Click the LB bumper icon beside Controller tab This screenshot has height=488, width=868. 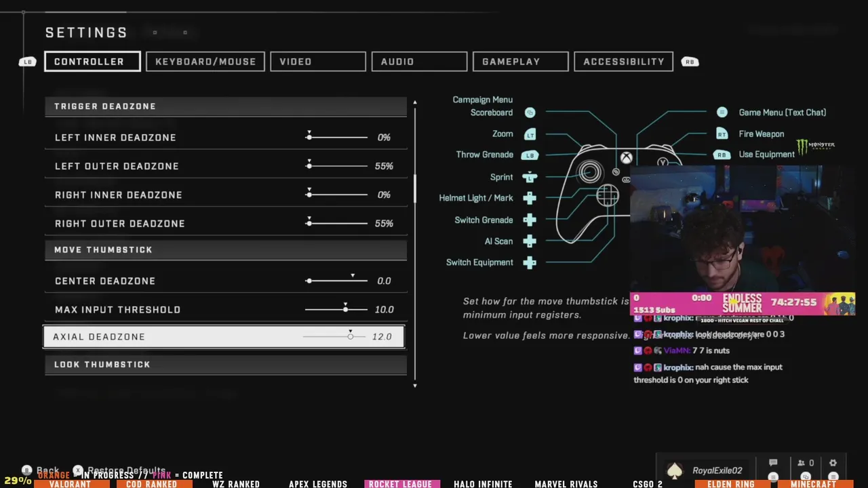[27, 62]
